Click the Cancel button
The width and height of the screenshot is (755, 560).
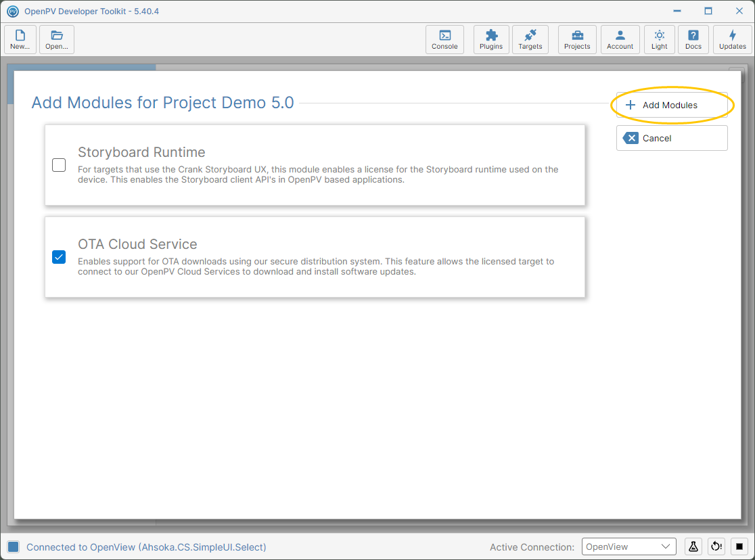click(x=672, y=138)
